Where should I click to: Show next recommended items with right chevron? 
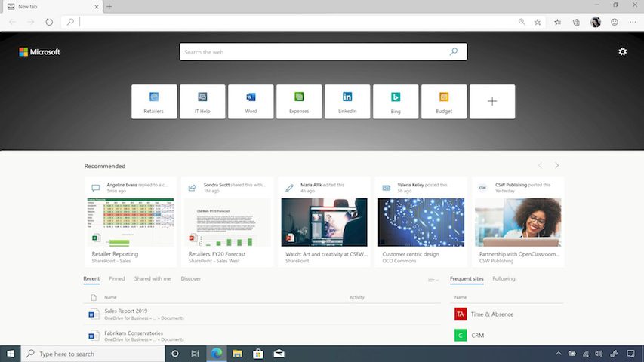(x=556, y=165)
